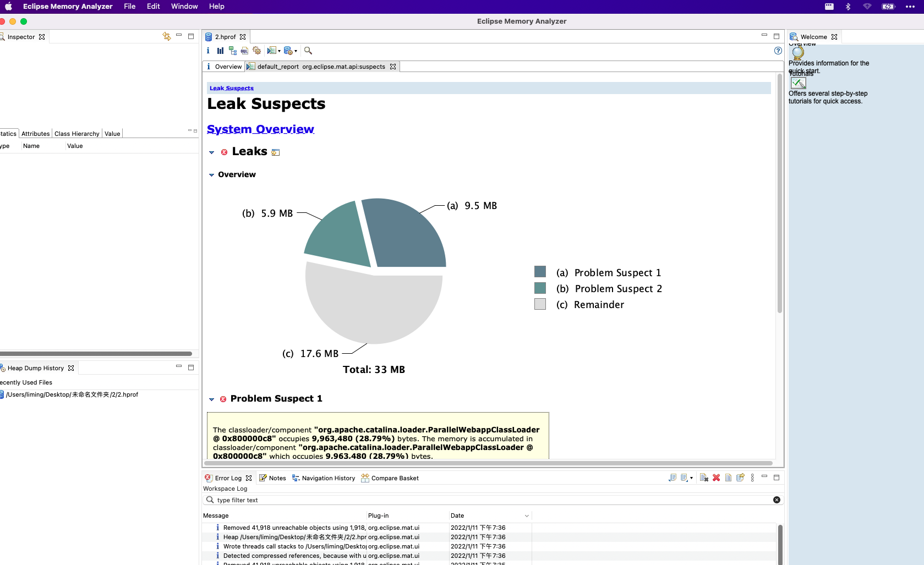Select the Class Hierarchy tab in Inspector
This screenshot has width=924, height=565.
(x=77, y=134)
